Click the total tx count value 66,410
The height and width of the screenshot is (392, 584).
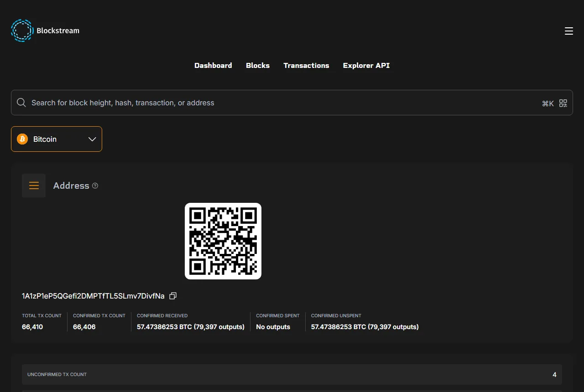coord(32,327)
